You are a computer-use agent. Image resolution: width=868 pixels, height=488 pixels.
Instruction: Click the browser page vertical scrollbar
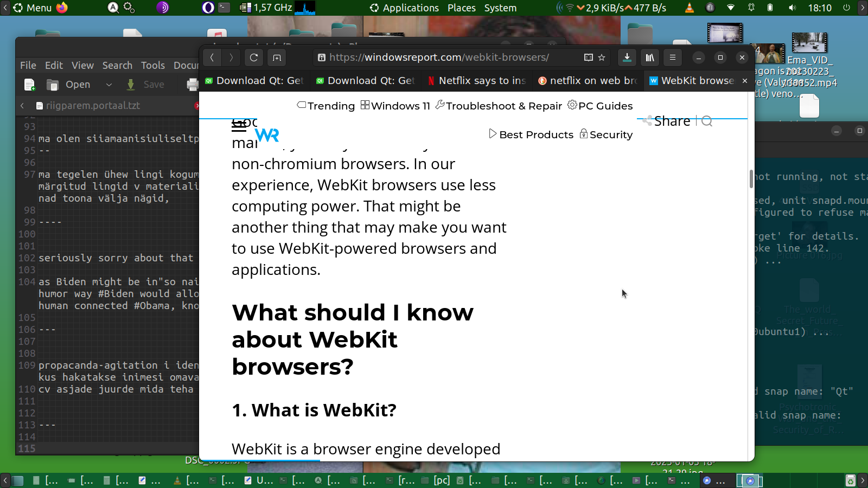pyautogui.click(x=751, y=178)
